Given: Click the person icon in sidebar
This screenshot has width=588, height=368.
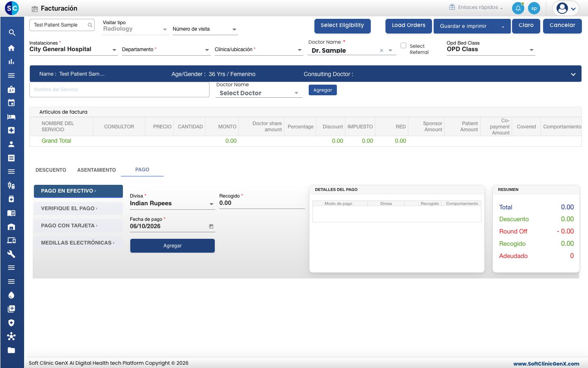Looking at the screenshot, I should pos(11,144).
